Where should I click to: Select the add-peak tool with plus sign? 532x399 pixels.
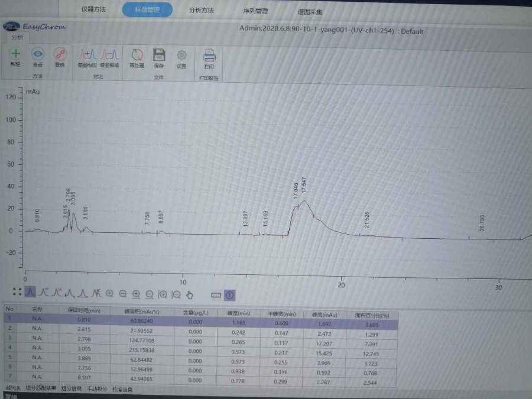pyautogui.click(x=43, y=292)
